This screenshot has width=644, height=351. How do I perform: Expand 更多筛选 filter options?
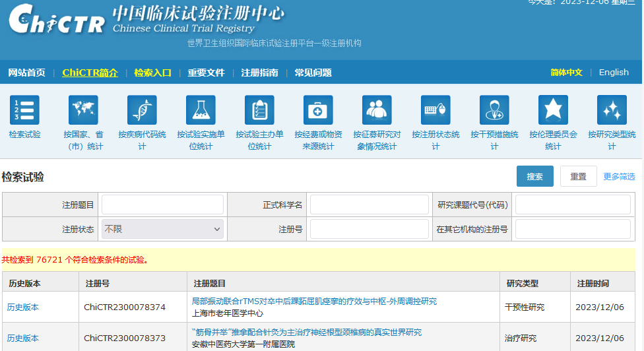coord(619,177)
